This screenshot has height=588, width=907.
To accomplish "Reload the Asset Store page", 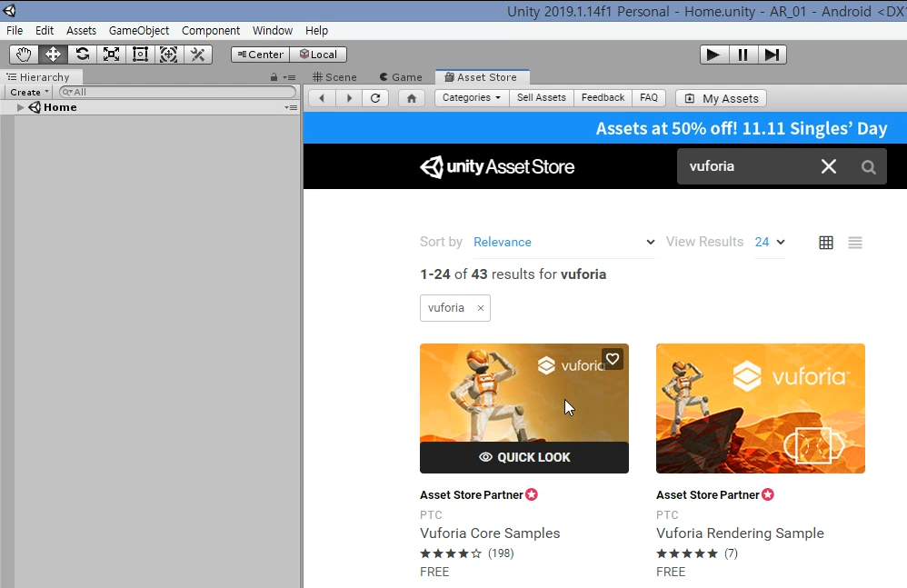I will [375, 98].
